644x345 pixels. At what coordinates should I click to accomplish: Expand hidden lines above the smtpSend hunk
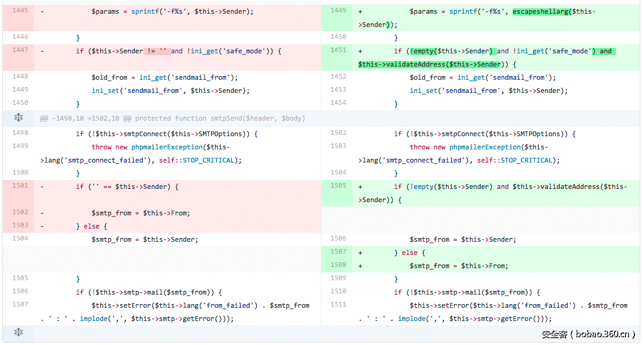pos(19,118)
